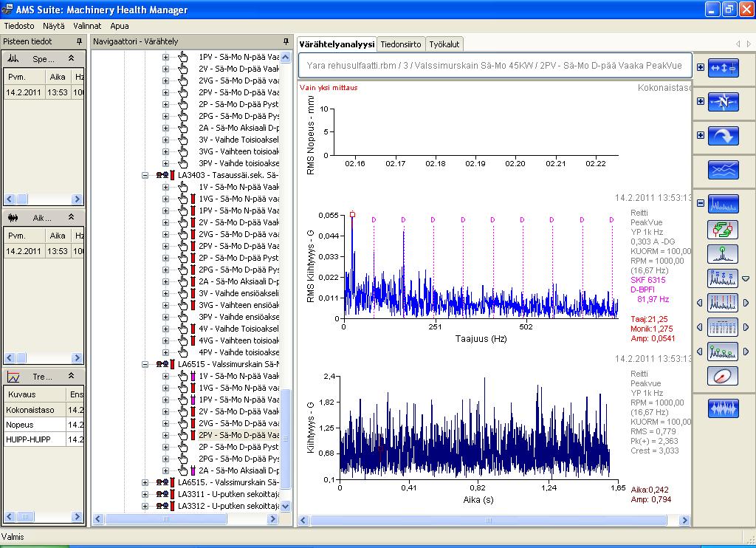
Task: Expand the LA3312 - U-putken sekoittaja node
Action: click(145, 506)
